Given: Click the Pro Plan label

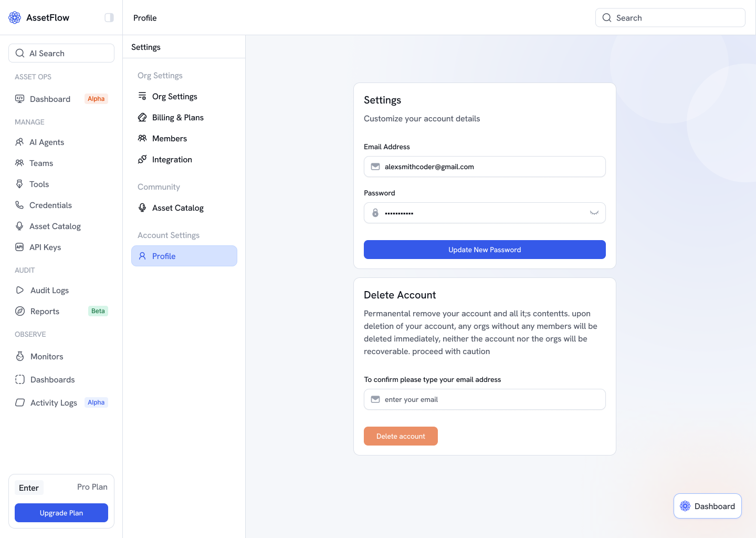Looking at the screenshot, I should click(x=92, y=487).
